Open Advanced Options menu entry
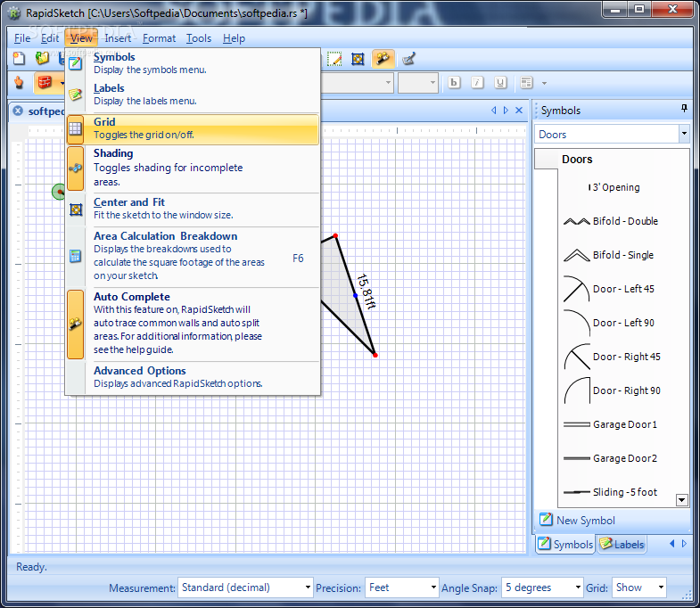Screen dimensions: 700x608 (193, 378)
